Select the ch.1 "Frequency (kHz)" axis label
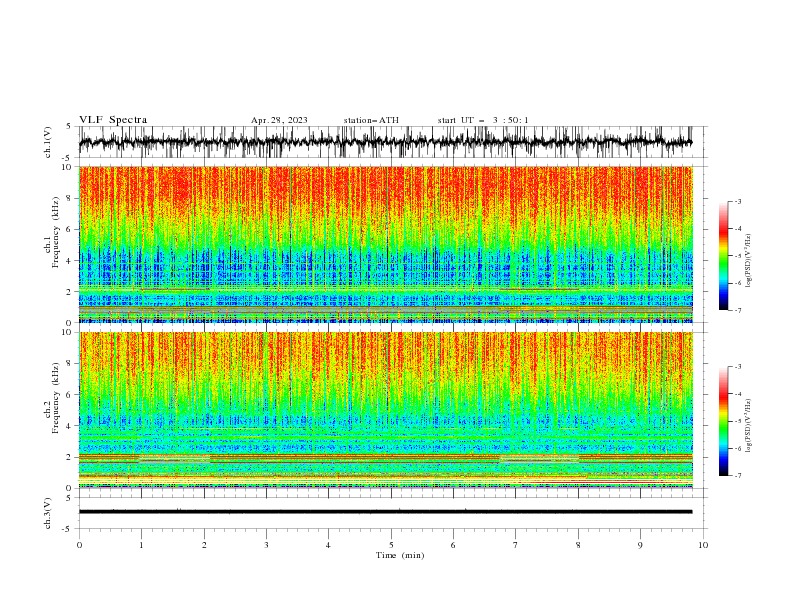Image resolution: width=792 pixels, height=612 pixels. point(56,233)
